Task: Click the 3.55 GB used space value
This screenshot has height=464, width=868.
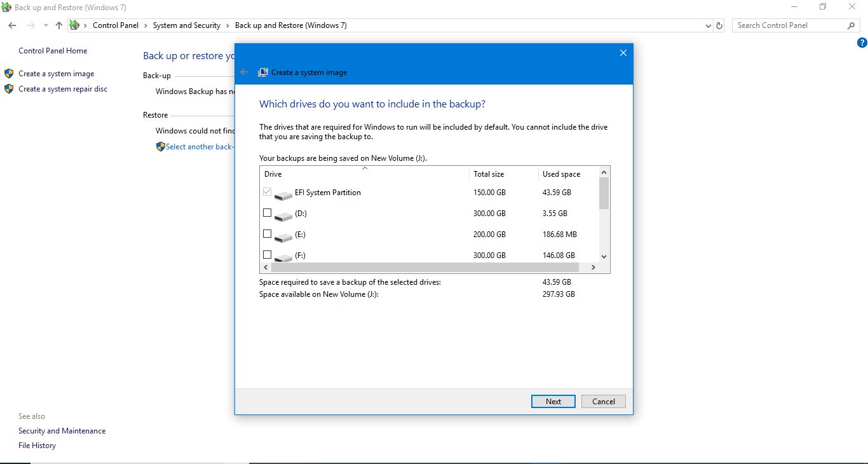Action: click(x=555, y=214)
